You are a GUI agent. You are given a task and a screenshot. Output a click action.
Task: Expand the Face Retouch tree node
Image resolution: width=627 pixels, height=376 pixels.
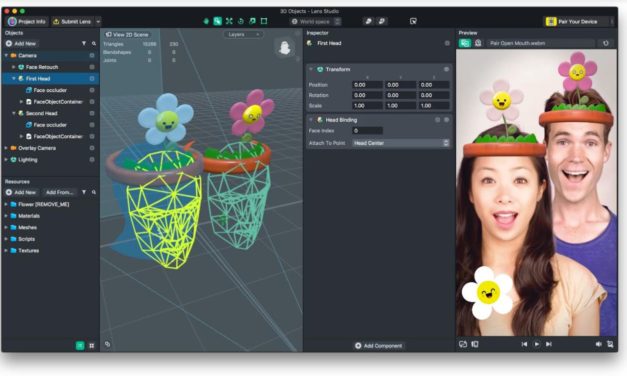(x=14, y=67)
